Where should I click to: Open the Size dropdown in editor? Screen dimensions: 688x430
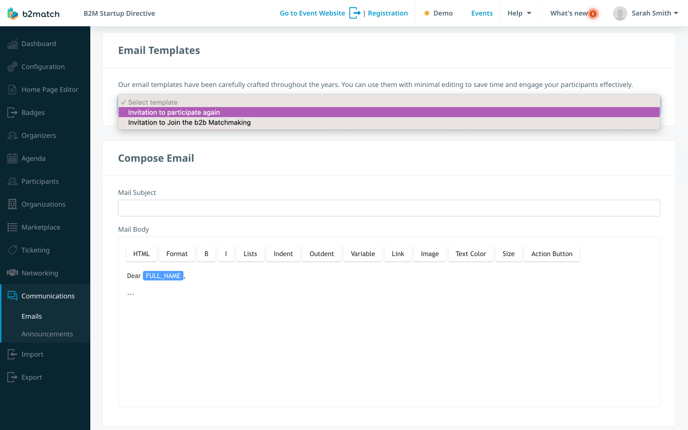[x=509, y=254]
